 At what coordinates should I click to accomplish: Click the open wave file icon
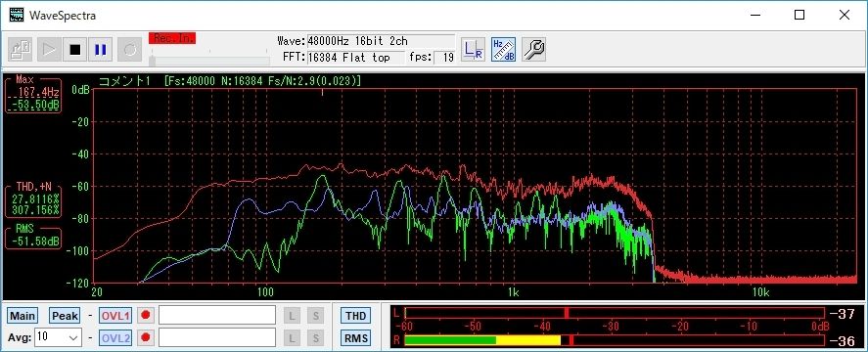point(21,49)
